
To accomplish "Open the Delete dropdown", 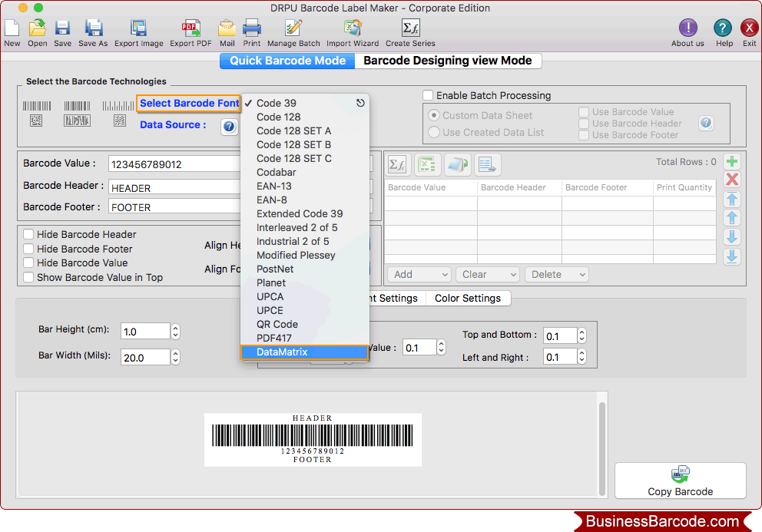I will coord(556,274).
